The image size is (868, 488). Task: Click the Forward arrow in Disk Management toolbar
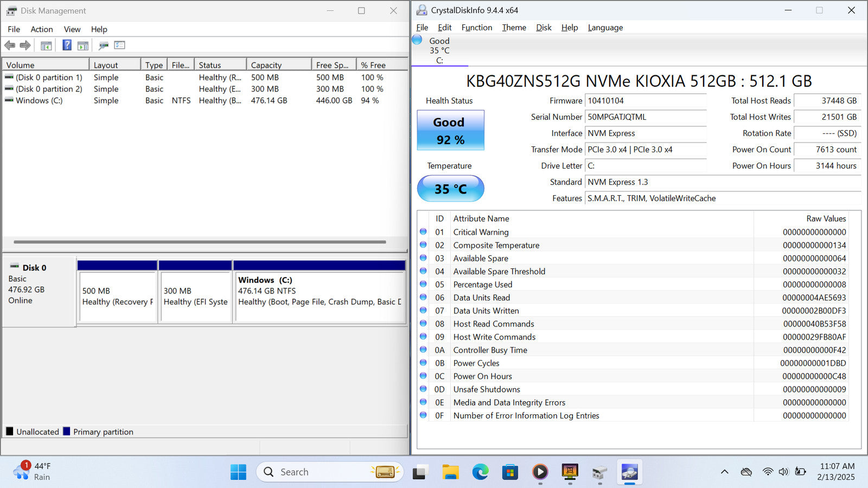[25, 46]
